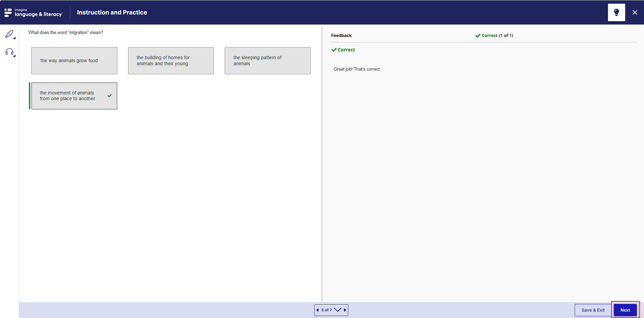Select "the sleeping pattern of animals" answer
644x318 pixels.
click(268, 61)
